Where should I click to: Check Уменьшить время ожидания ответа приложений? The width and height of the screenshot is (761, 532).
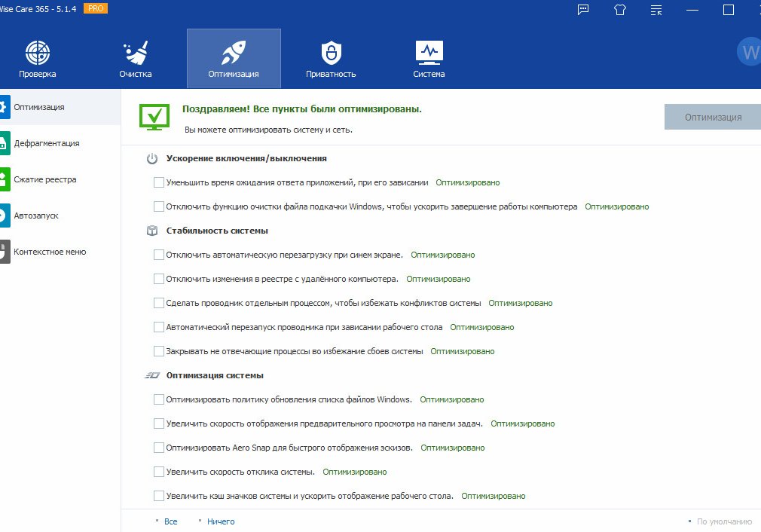(159, 182)
